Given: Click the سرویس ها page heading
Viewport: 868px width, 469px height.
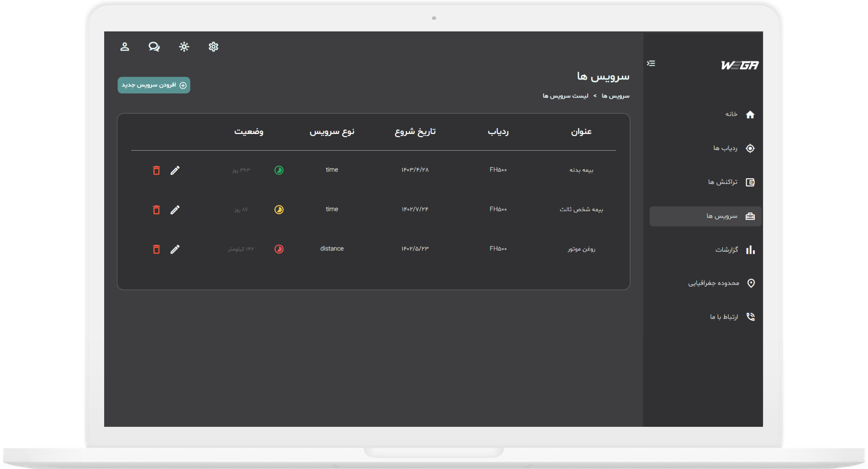Looking at the screenshot, I should tap(603, 77).
